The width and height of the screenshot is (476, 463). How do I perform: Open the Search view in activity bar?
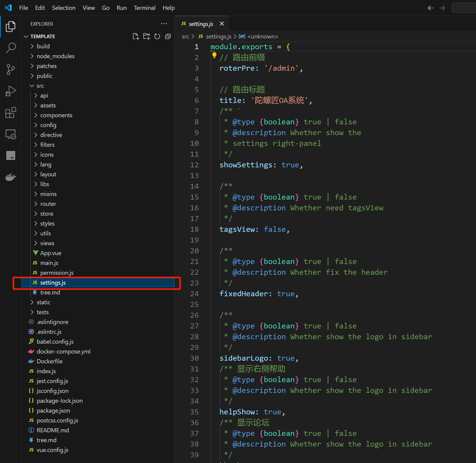[x=11, y=48]
